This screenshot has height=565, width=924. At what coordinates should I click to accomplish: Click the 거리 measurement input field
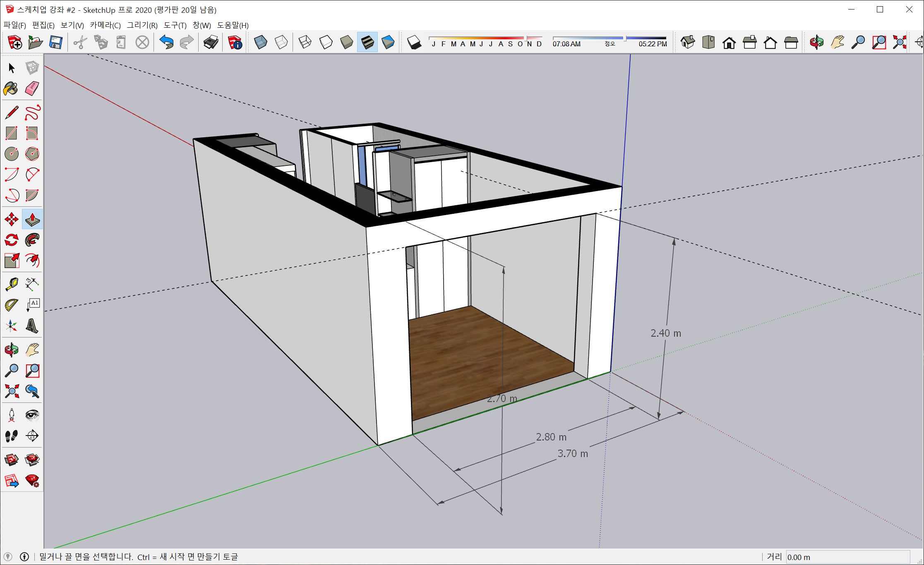click(847, 557)
